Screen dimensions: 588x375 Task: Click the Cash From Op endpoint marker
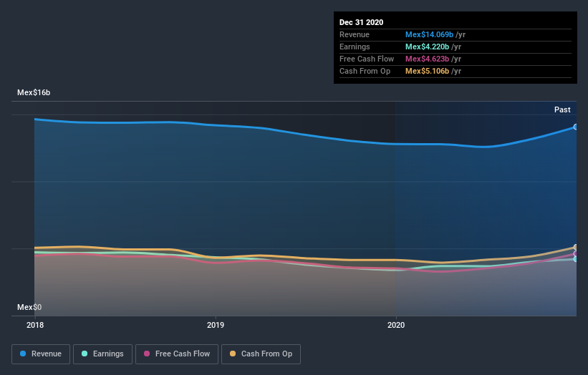click(x=575, y=247)
